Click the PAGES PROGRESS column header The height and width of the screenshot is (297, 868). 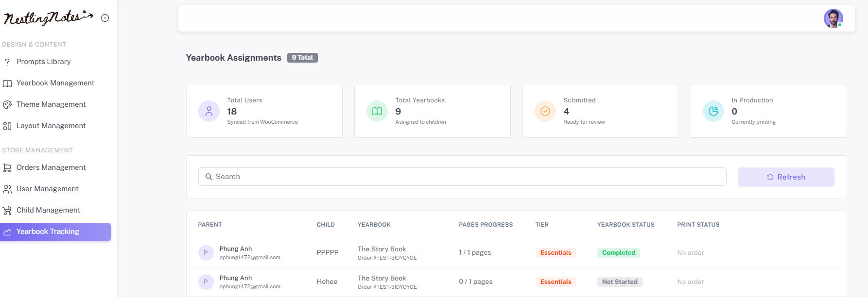click(486, 225)
